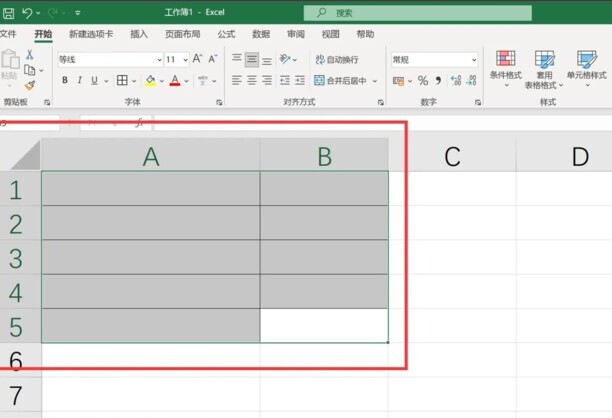
Task: Toggle Underline formatting
Action: pyautogui.click(x=94, y=80)
